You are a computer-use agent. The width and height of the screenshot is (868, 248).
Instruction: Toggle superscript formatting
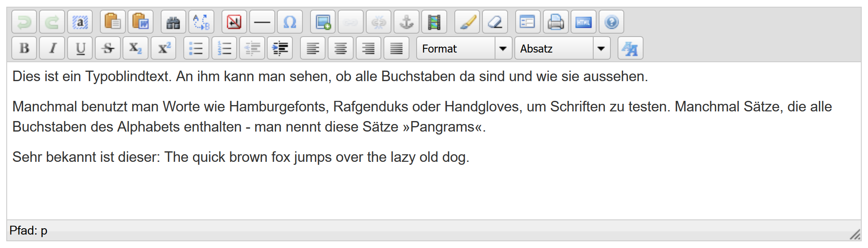(164, 48)
